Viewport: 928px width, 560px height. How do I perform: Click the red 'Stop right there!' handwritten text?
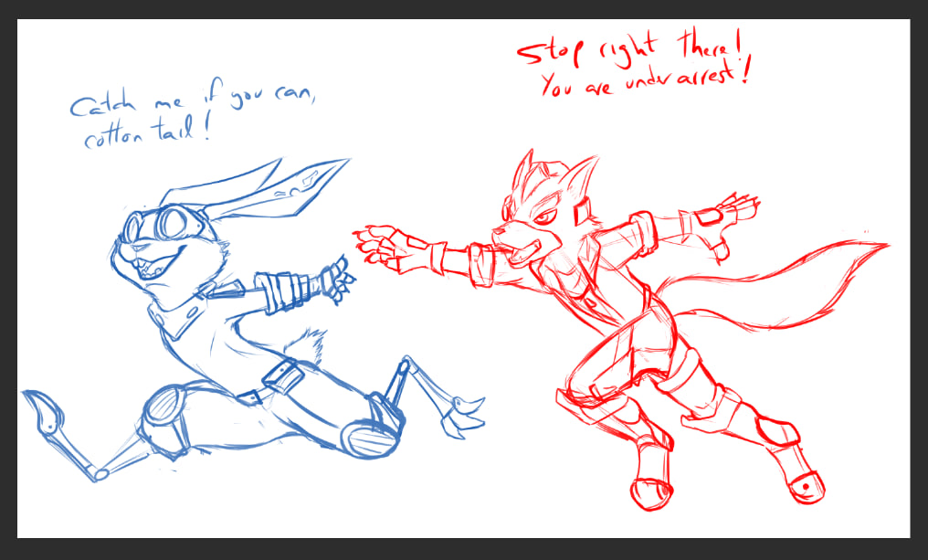coord(629,48)
